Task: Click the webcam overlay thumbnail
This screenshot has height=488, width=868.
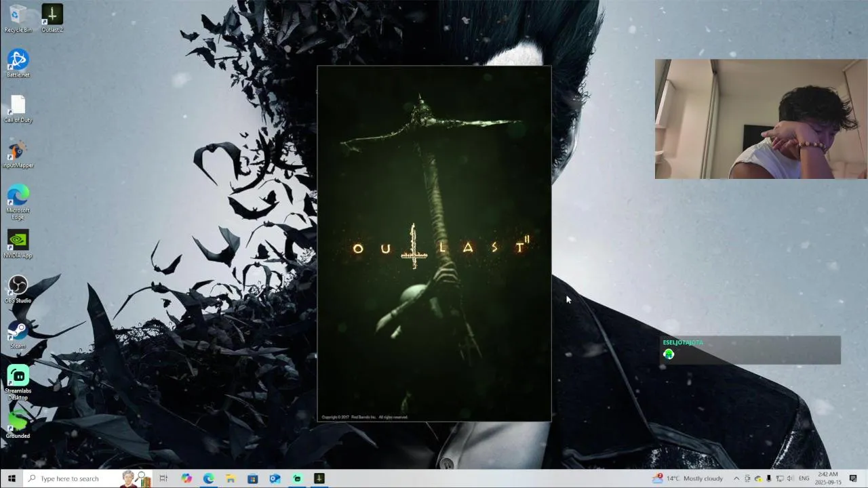Action: pyautogui.click(x=761, y=119)
